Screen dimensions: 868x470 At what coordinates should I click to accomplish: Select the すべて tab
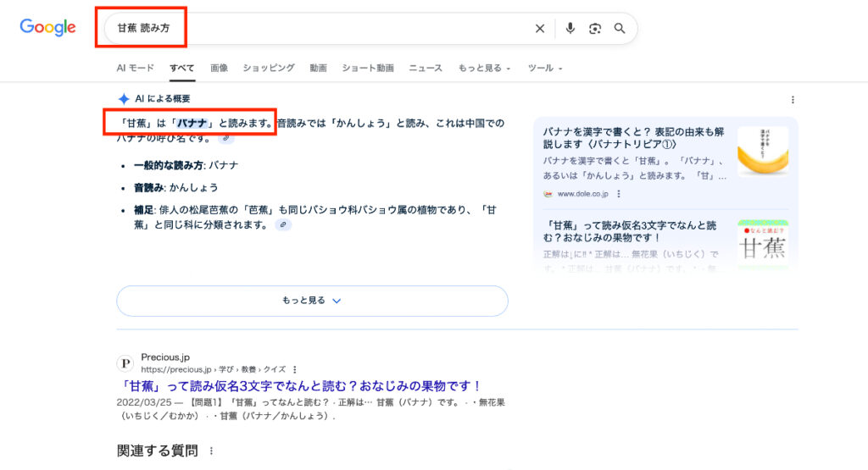coord(181,68)
